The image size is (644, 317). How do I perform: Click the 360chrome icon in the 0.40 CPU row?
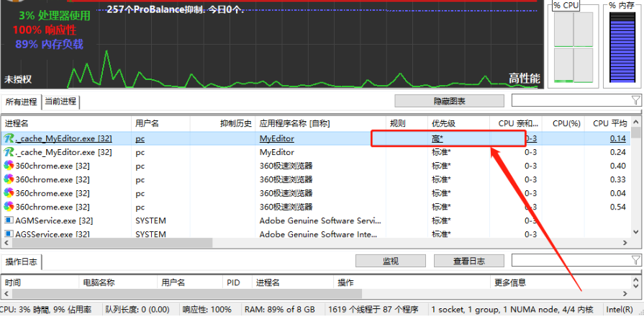[9, 166]
